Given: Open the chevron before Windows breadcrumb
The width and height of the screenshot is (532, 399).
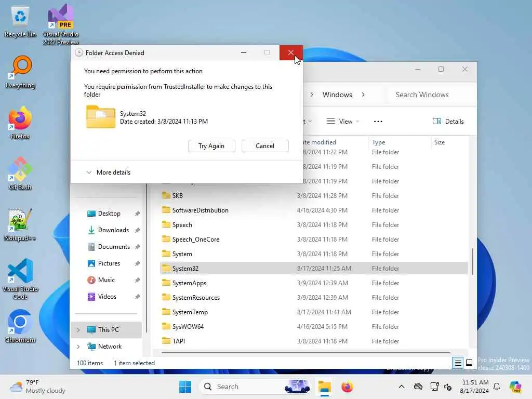Looking at the screenshot, I should (x=312, y=95).
